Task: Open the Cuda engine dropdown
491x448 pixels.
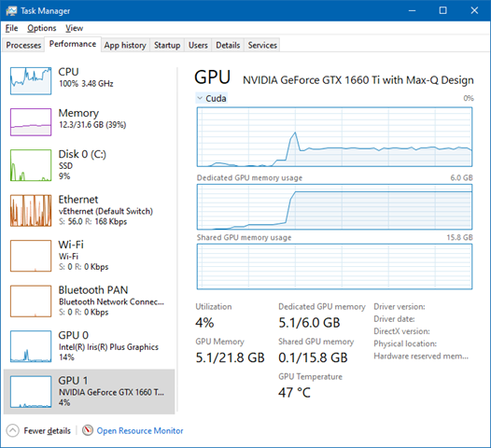Action: coord(211,98)
